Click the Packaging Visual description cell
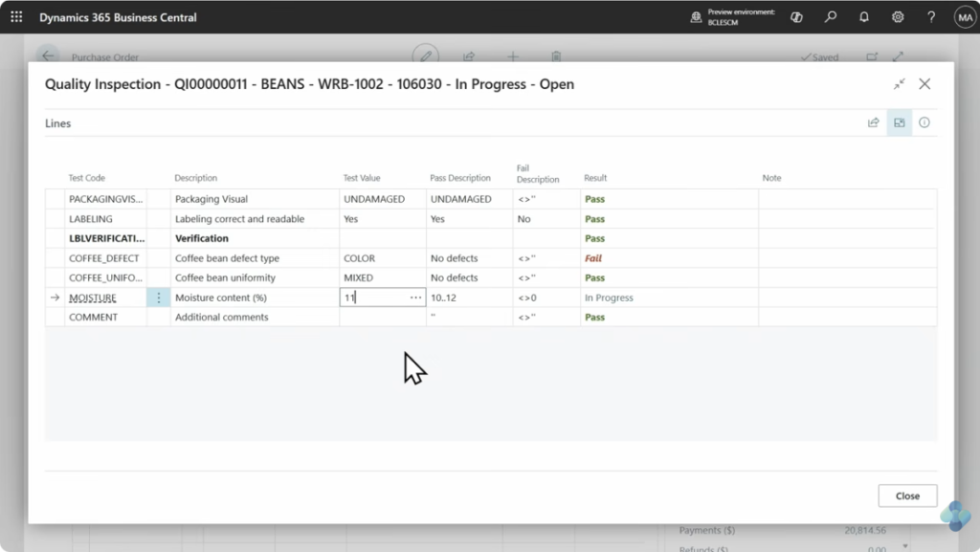Viewport: 980px width, 552px height. 255,199
